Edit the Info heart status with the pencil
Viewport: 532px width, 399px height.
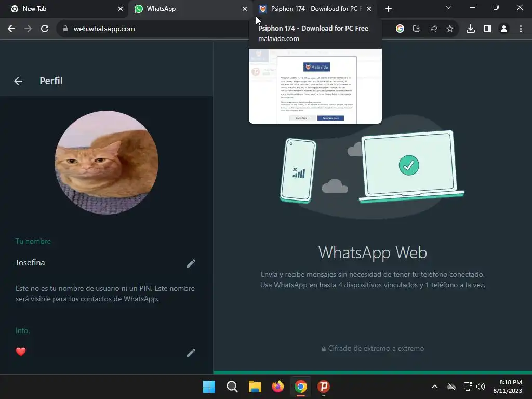pyautogui.click(x=191, y=353)
